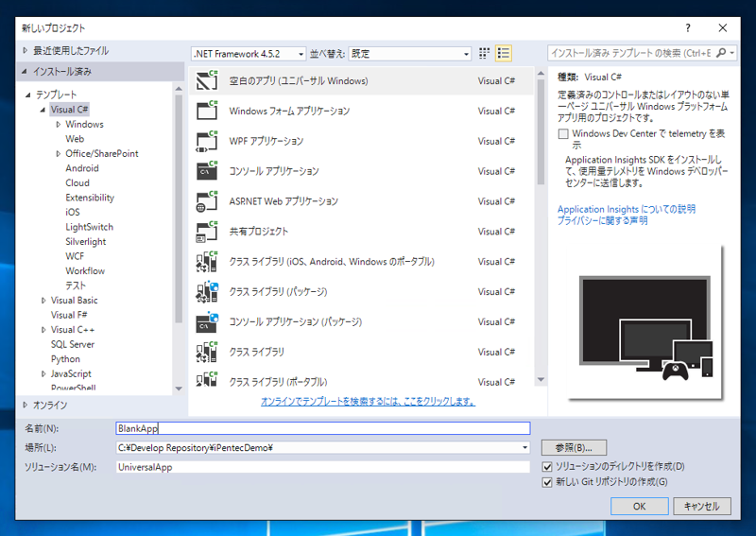
Task: Click the search templates online link
Action: pos(368,401)
